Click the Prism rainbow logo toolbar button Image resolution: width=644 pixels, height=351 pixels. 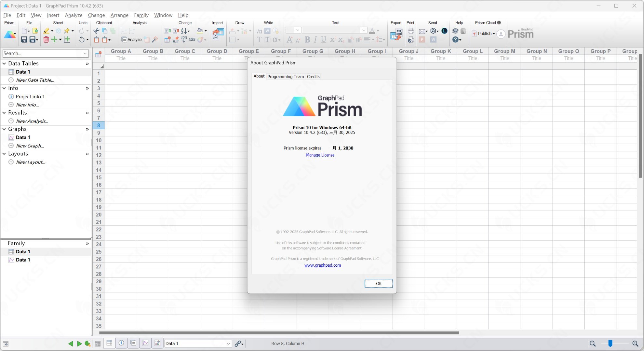tap(9, 35)
